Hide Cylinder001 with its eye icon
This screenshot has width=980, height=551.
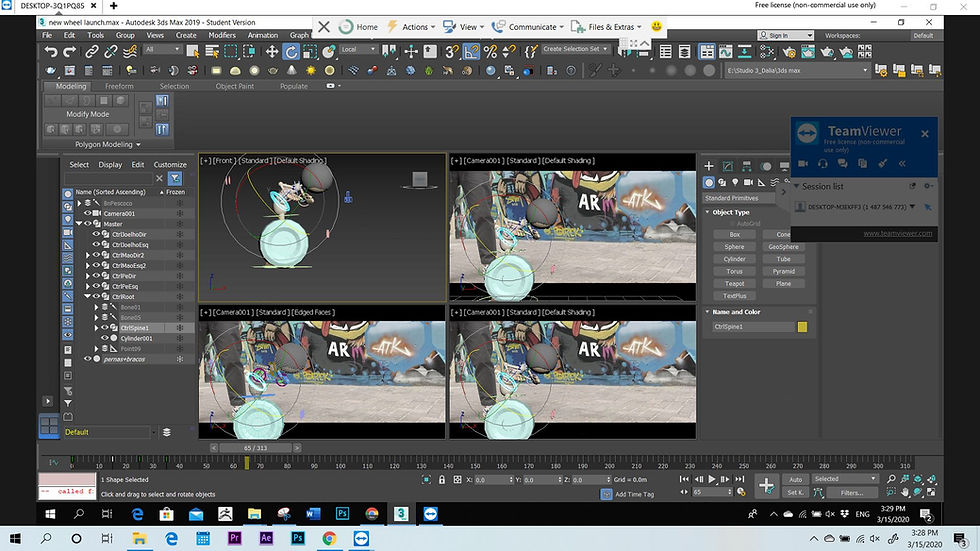pyautogui.click(x=104, y=338)
